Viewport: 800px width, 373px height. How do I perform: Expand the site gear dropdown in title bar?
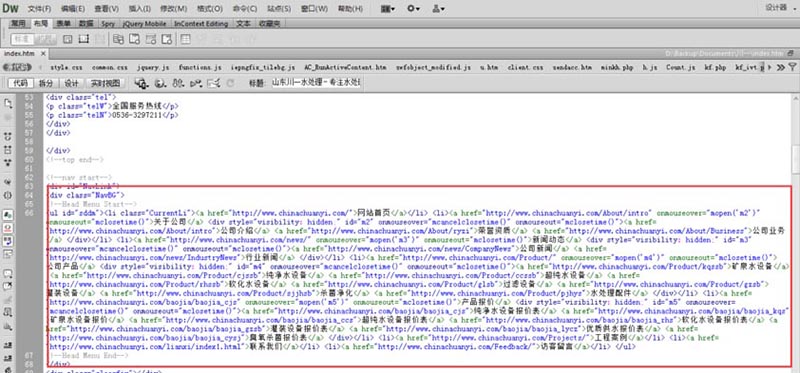point(413,9)
